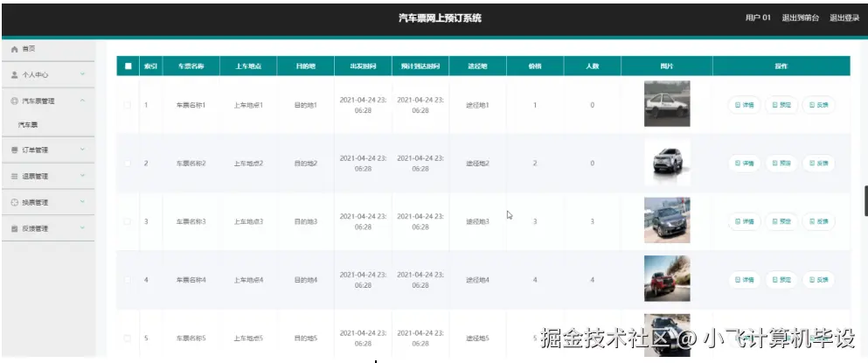The image size is (868, 363).
Task: Click the 价格 column header
Action: coord(535,66)
